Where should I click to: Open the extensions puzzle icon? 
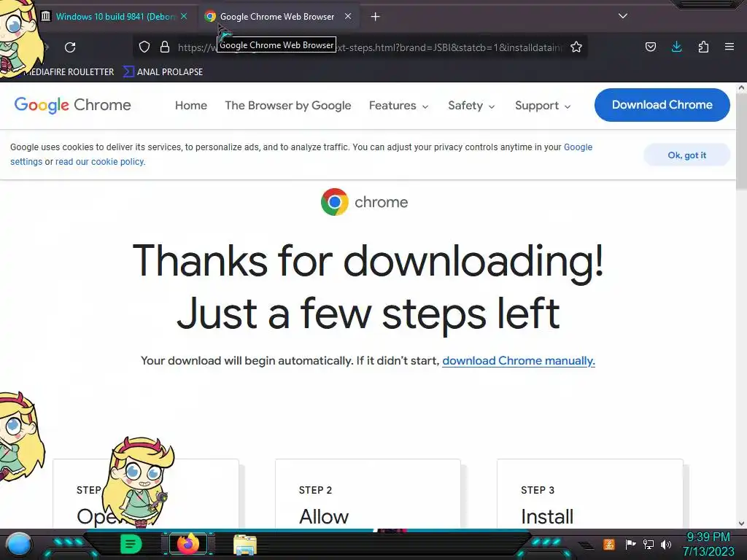[703, 47]
